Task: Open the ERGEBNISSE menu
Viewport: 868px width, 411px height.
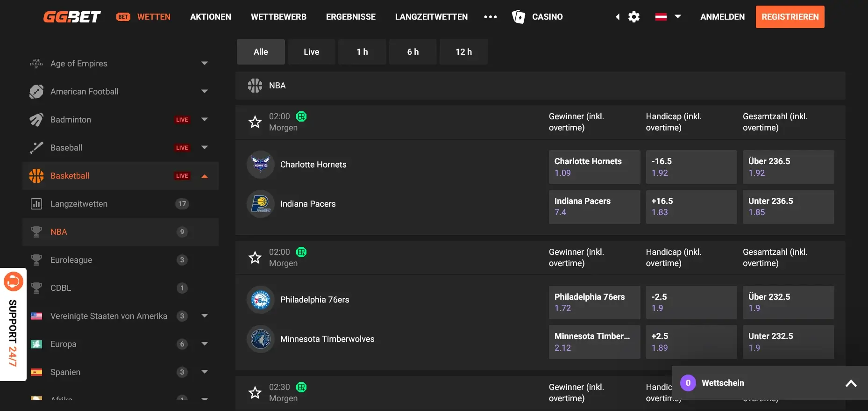Action: point(351,17)
